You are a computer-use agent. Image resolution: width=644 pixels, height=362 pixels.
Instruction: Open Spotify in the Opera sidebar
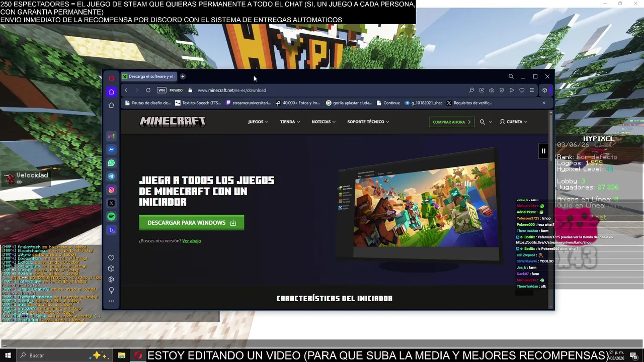111,217
